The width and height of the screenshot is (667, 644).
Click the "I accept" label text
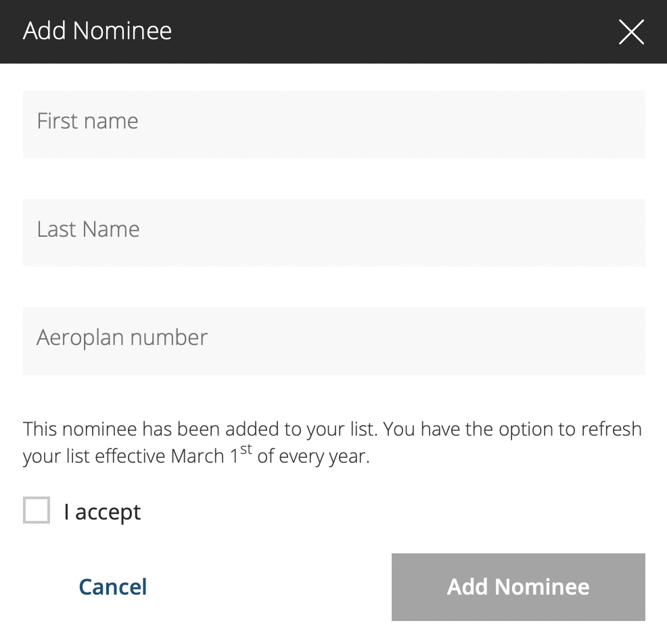click(x=102, y=512)
